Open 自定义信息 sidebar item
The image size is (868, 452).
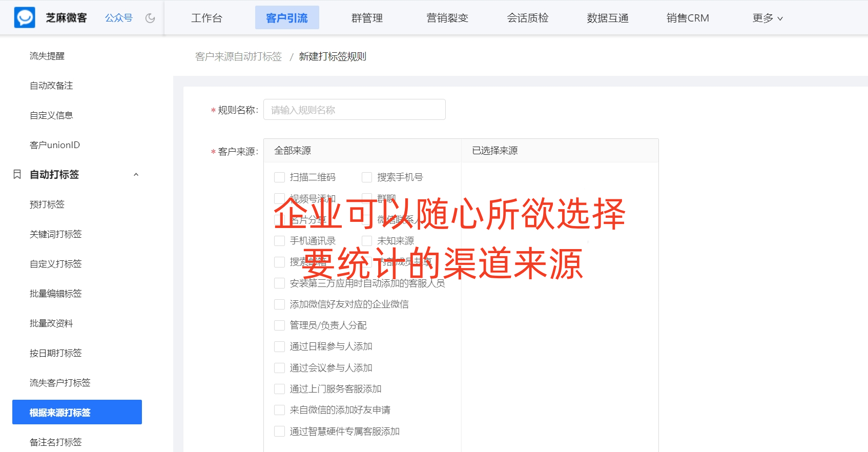coord(51,115)
